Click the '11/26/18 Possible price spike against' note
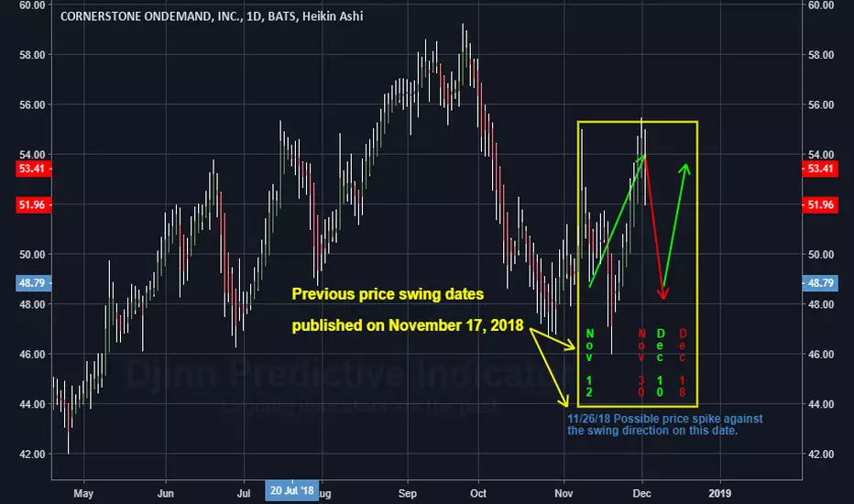The width and height of the screenshot is (854, 504). pyautogui.click(x=665, y=419)
